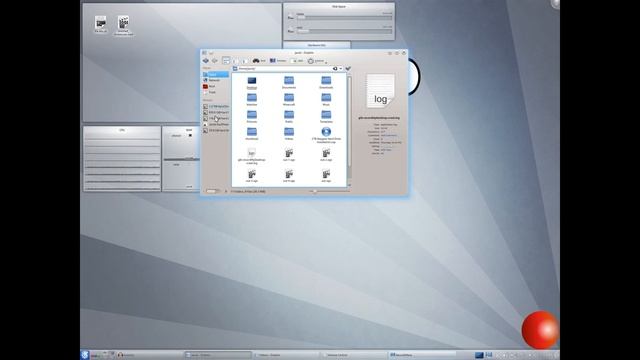Switch to the Videos – Dolphin taskbar entry
The image size is (640, 360).
(287, 355)
